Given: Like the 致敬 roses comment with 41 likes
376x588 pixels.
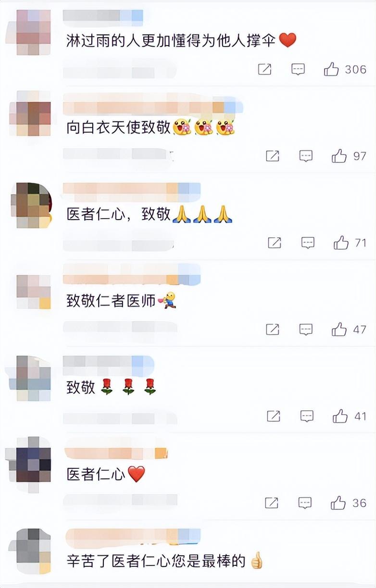Looking at the screenshot, I should point(350,416).
